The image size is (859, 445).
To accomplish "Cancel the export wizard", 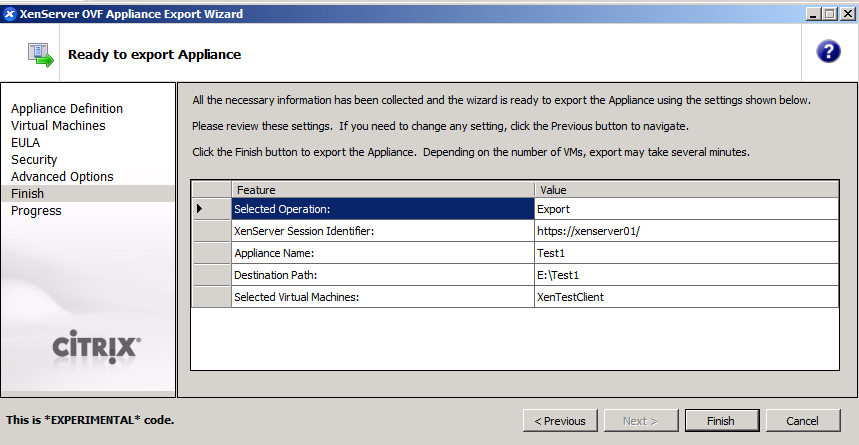I will 803,421.
